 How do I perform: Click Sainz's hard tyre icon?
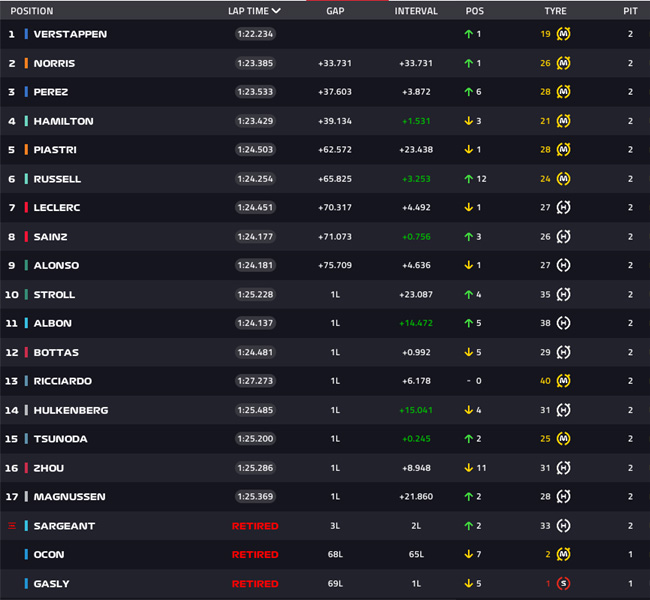[563, 236]
